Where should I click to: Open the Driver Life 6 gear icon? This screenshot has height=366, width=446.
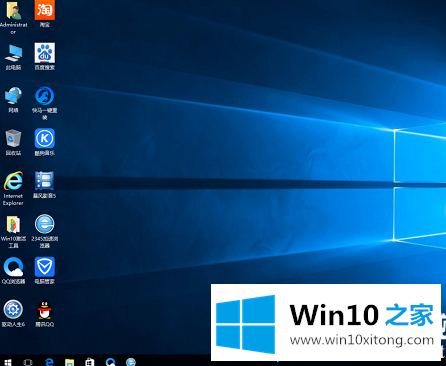click(13, 309)
